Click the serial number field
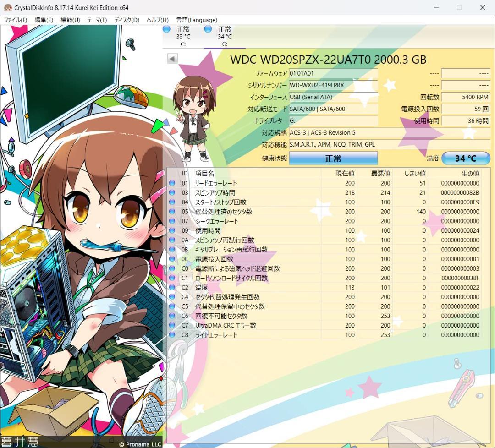 tap(333, 85)
